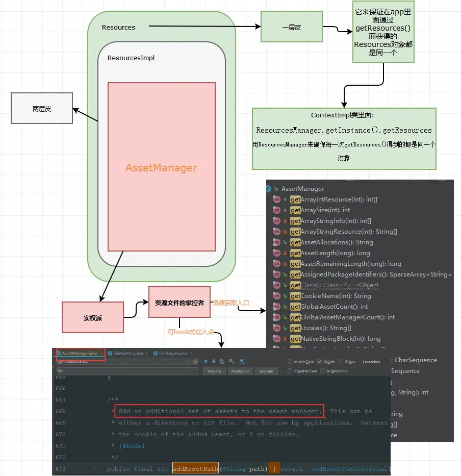Open search history dropdown in find field

click(x=60, y=362)
